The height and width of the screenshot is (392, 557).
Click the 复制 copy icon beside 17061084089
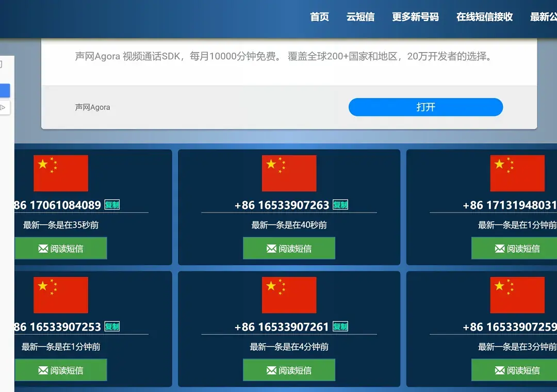coord(112,205)
